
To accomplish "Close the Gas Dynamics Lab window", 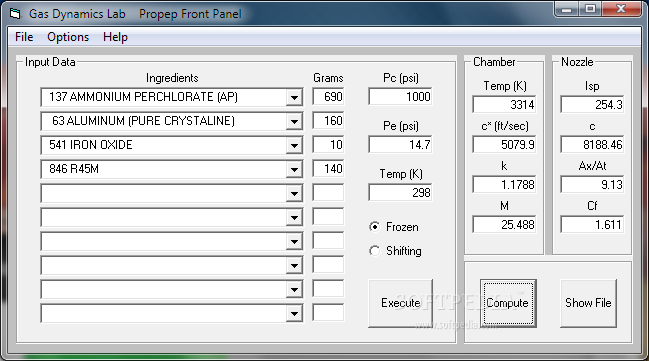I will coord(621,9).
